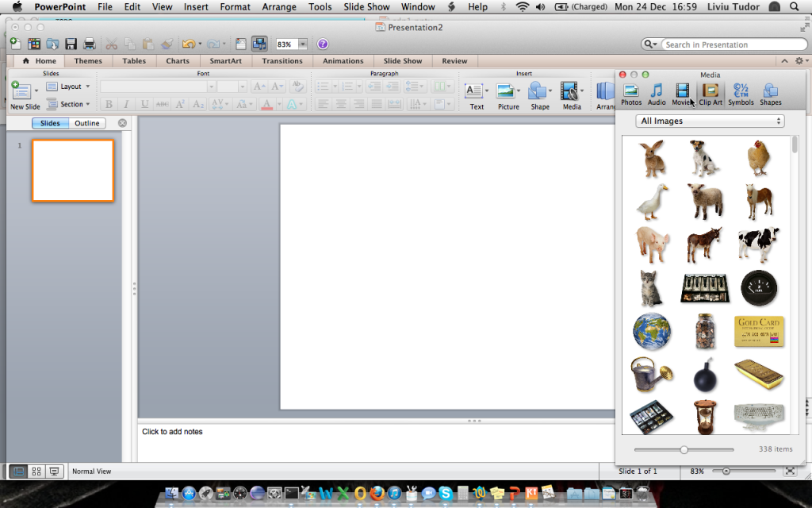Adjust the clip art thumbnail size slider
The width and height of the screenshot is (812, 508).
[x=684, y=449]
